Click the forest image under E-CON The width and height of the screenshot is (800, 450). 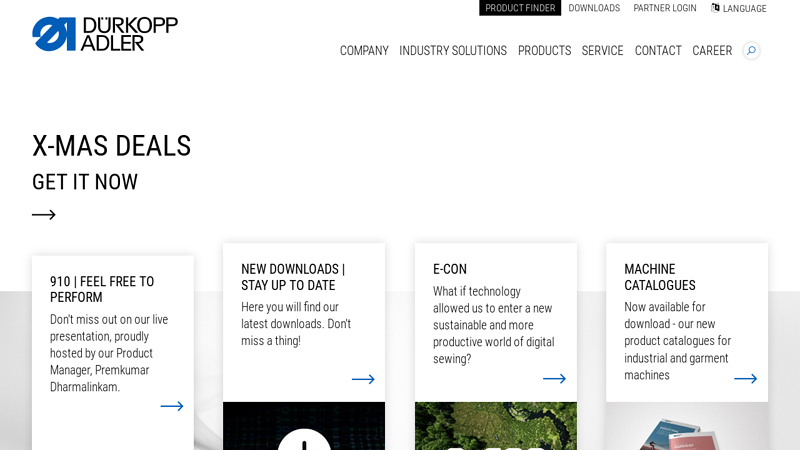click(495, 426)
